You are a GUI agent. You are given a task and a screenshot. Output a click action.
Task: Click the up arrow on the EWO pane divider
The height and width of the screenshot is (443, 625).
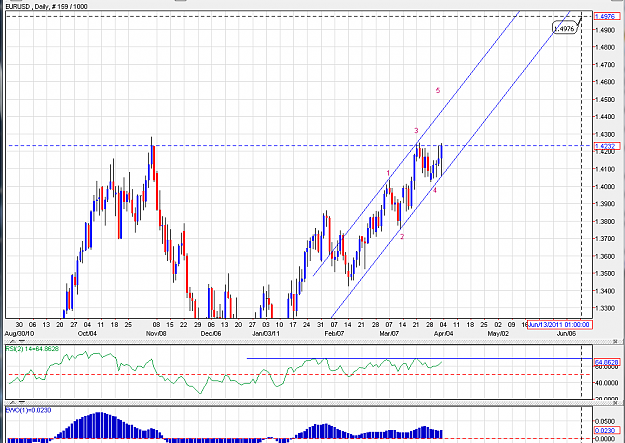point(13,402)
